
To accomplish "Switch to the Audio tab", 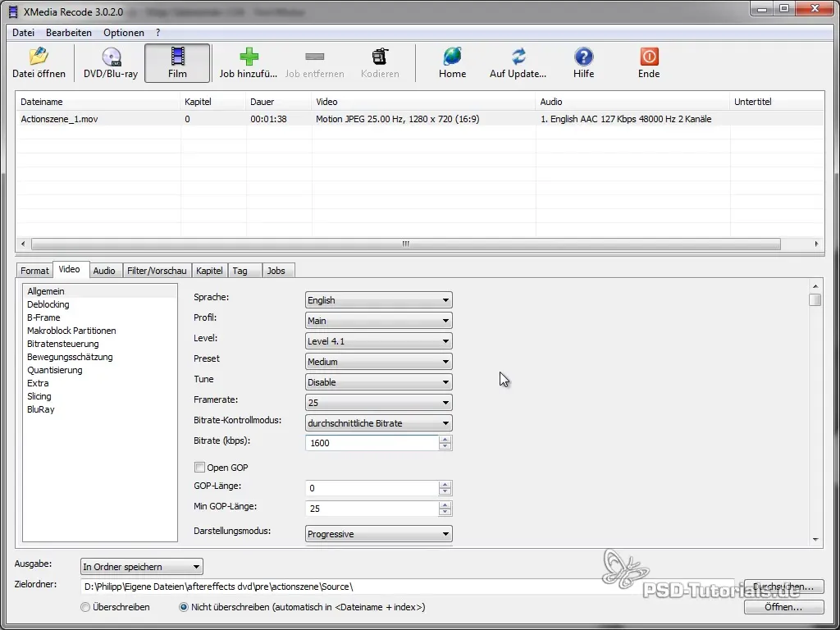I will (x=104, y=271).
